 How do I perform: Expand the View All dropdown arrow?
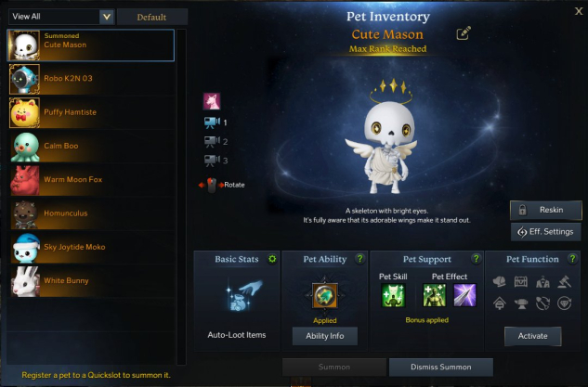coord(107,17)
